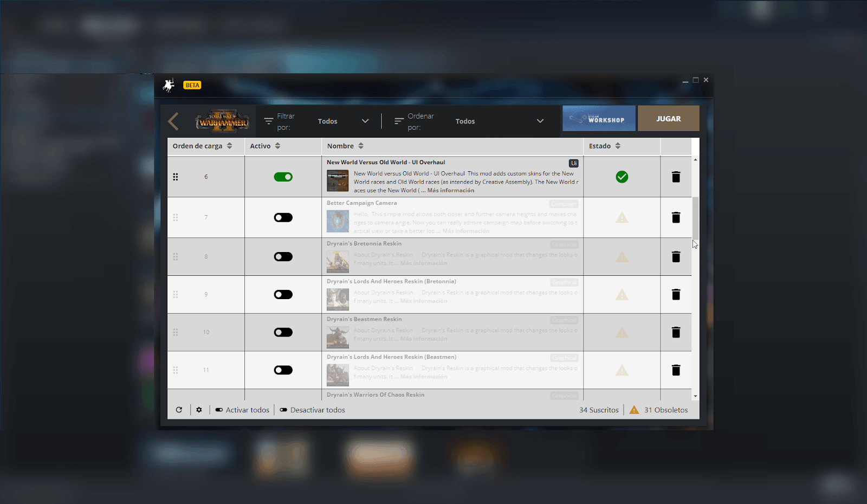Screen dimensions: 867x504
Task: Click the sort lines icon
Action: 399,121
